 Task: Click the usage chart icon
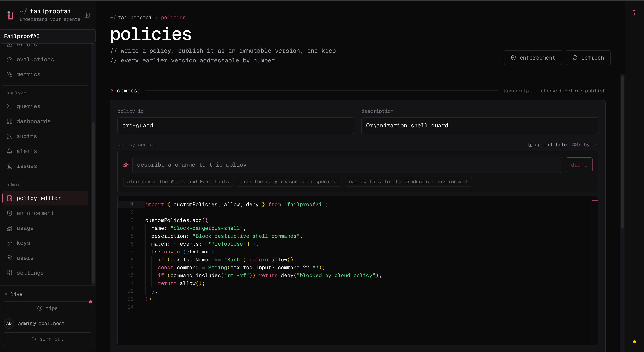(9, 228)
